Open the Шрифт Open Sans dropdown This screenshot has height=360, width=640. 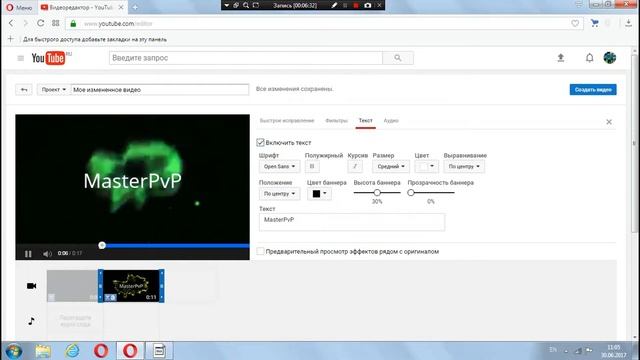pos(279,167)
